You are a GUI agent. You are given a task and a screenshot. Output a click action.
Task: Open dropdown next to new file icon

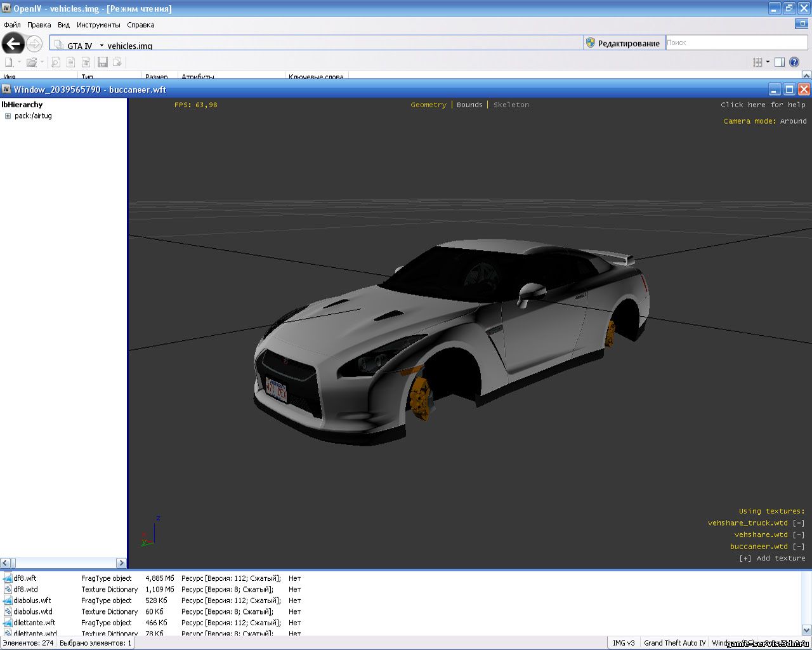point(19,62)
